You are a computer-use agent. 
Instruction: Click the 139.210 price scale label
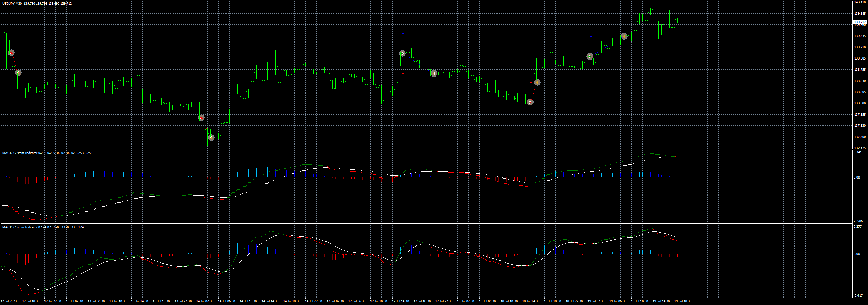860,47
